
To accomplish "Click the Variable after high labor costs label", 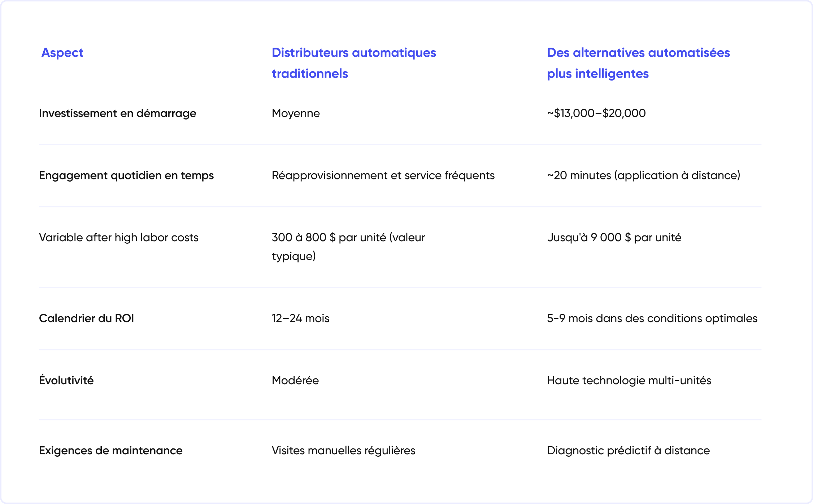I will (118, 238).
